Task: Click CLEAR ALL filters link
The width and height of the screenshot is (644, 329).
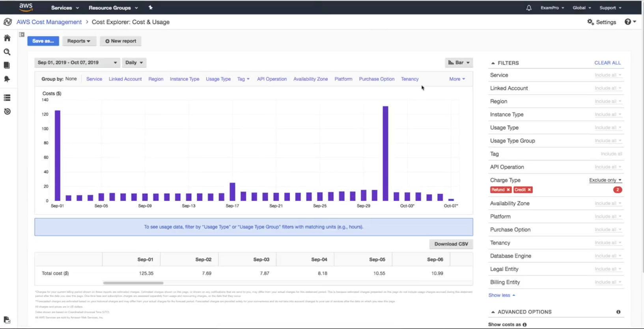Action: (607, 63)
